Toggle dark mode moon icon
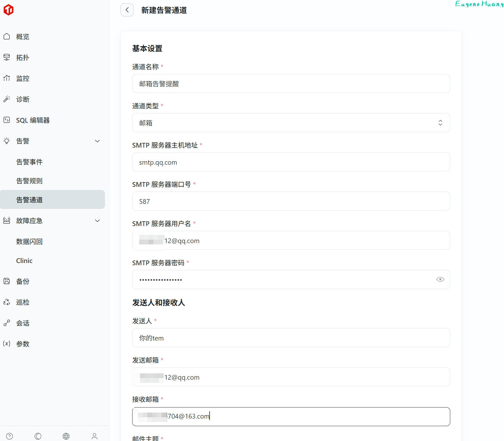 tap(38, 436)
